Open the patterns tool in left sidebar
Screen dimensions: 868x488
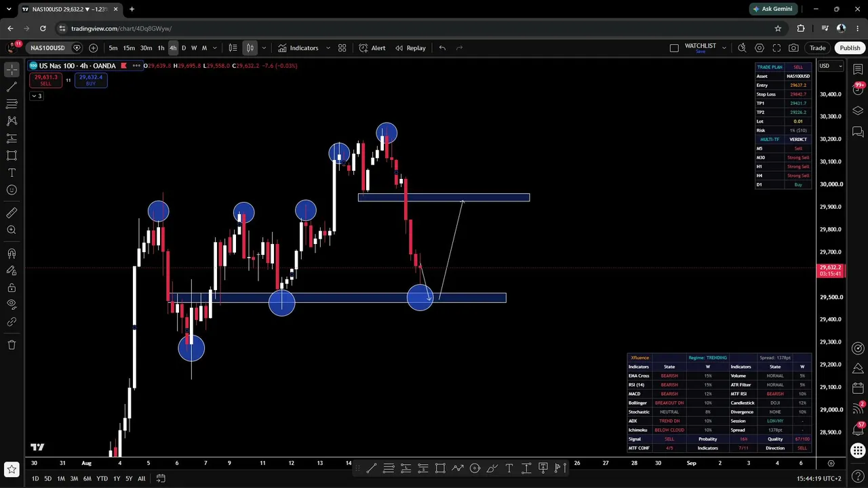(x=12, y=121)
